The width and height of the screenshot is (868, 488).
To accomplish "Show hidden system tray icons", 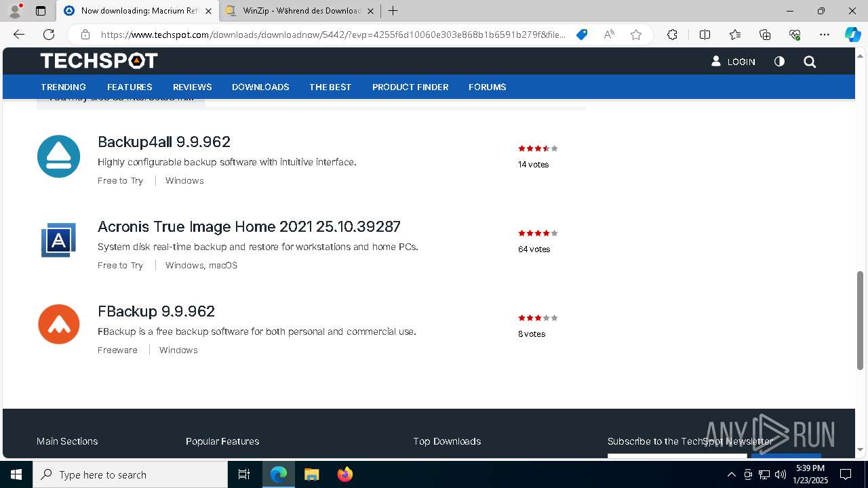I will [731, 474].
